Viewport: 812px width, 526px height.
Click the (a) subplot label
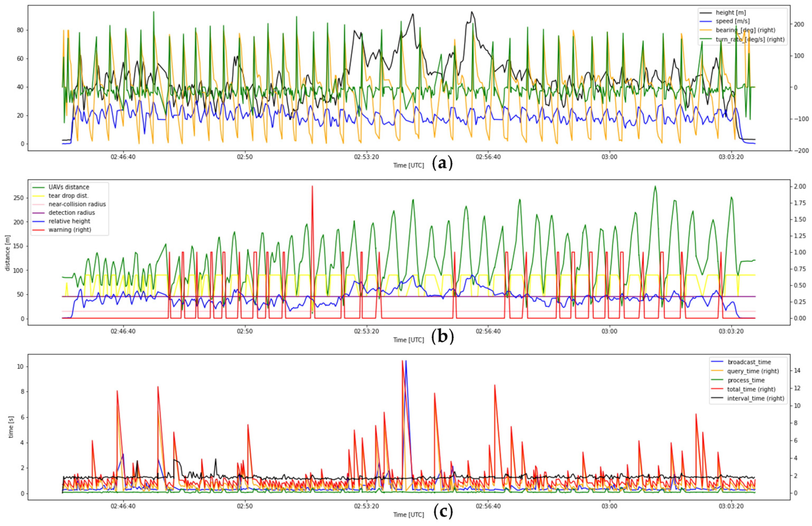442,164
